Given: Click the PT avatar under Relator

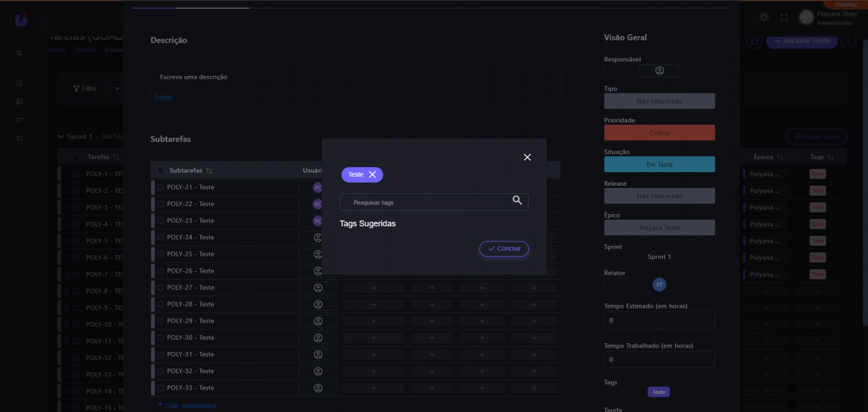Looking at the screenshot, I should (660, 285).
